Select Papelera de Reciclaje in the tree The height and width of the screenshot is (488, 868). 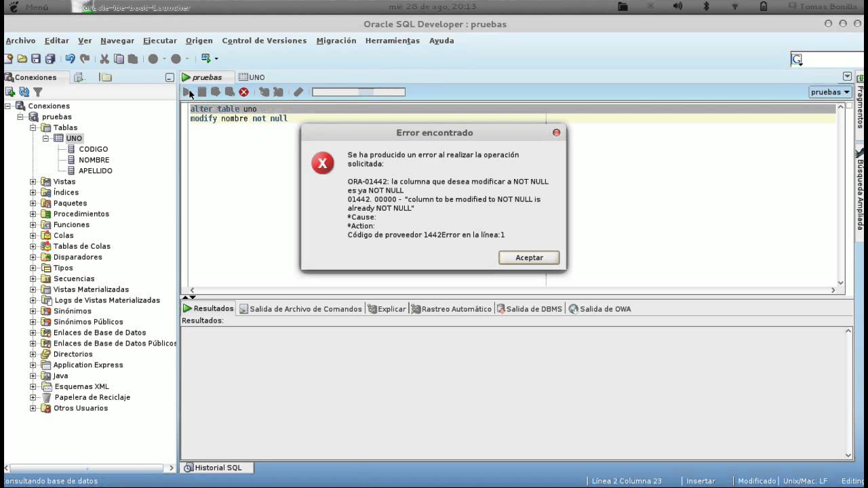tap(92, 397)
